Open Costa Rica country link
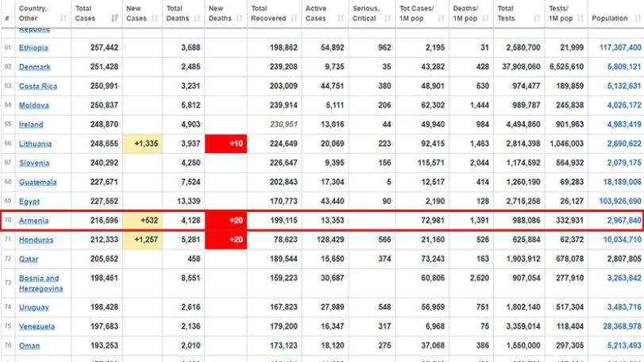The height and width of the screenshot is (362, 644). (x=38, y=87)
